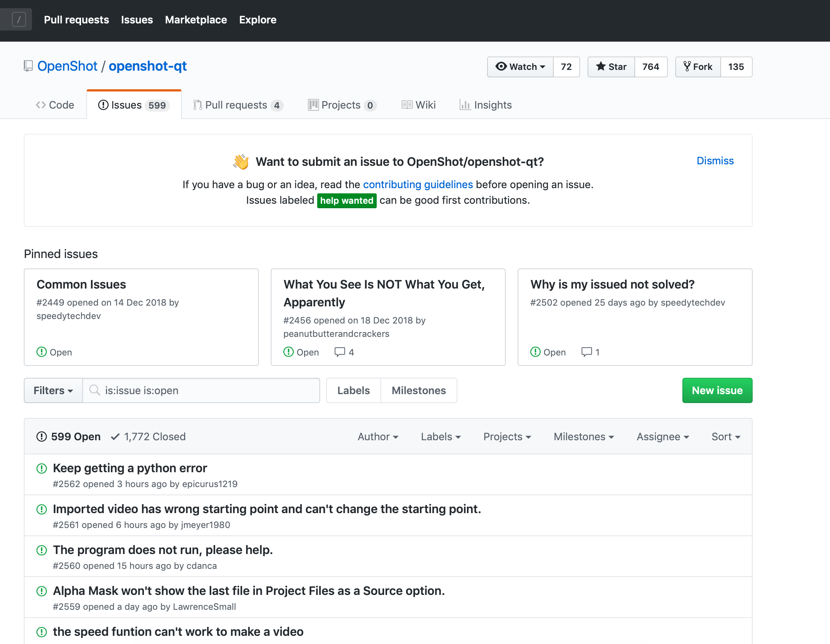The image size is (830, 644).
Task: Click the search magnifier icon in filter box
Action: [x=94, y=390]
